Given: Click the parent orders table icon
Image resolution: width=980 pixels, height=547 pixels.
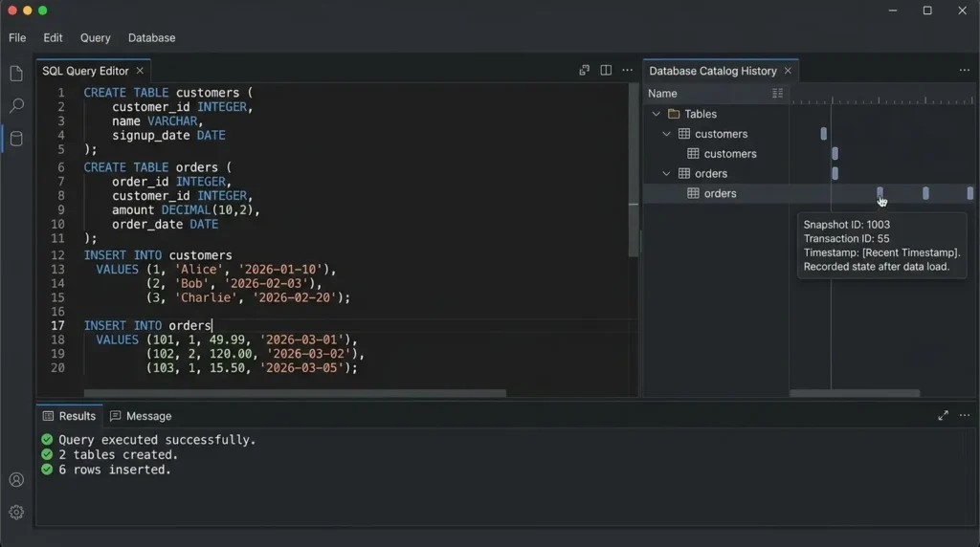Looking at the screenshot, I should (684, 174).
